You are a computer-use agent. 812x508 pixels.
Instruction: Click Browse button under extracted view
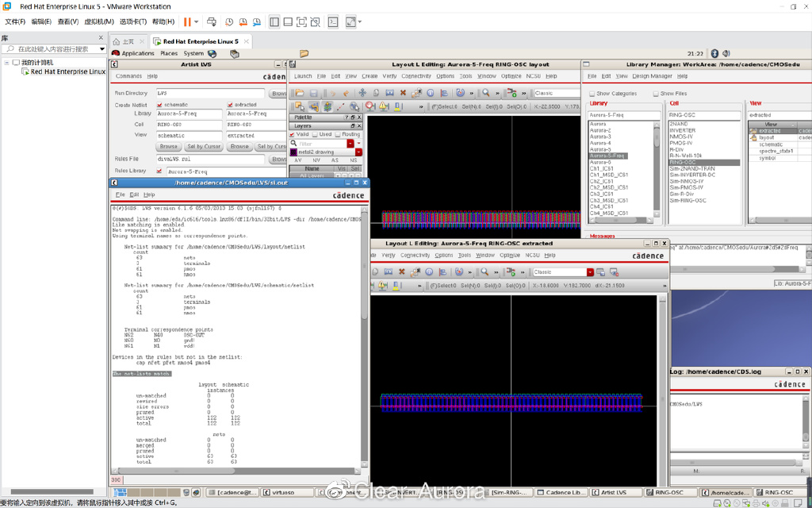click(x=239, y=147)
